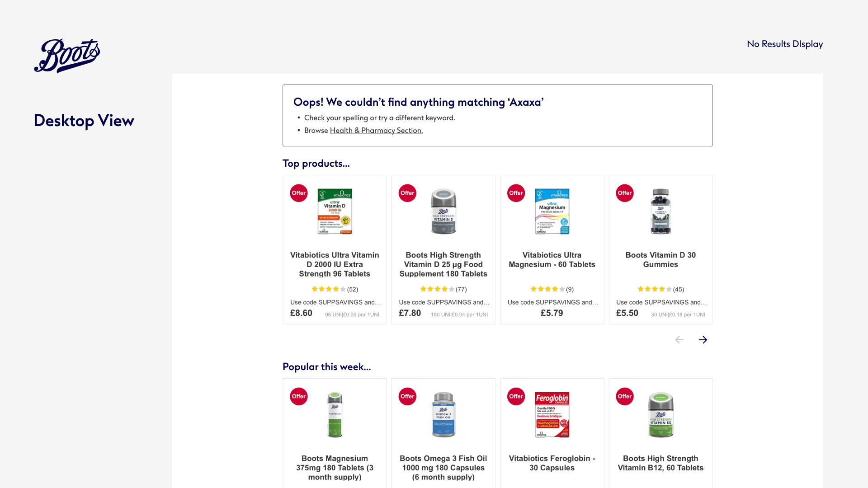Viewport: 868px width, 488px height.
Task: View Boots High Strength Vitamin D bottle image
Action: pos(443,211)
